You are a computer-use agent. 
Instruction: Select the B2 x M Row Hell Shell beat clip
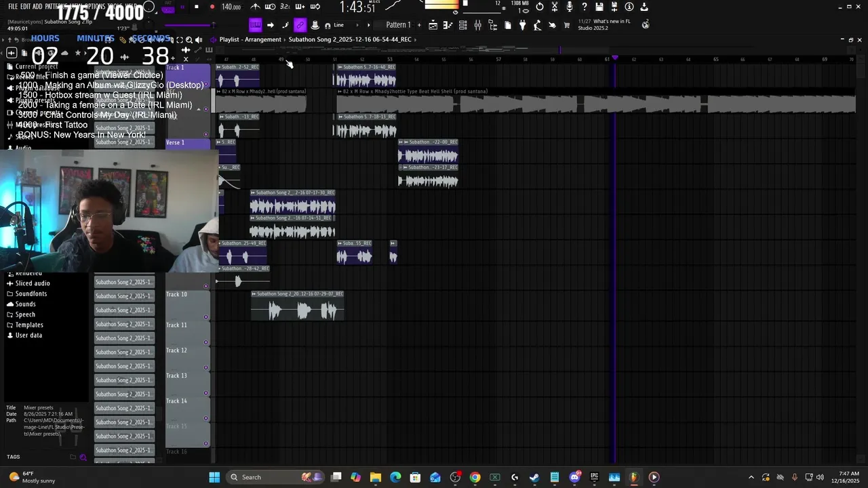(596, 100)
